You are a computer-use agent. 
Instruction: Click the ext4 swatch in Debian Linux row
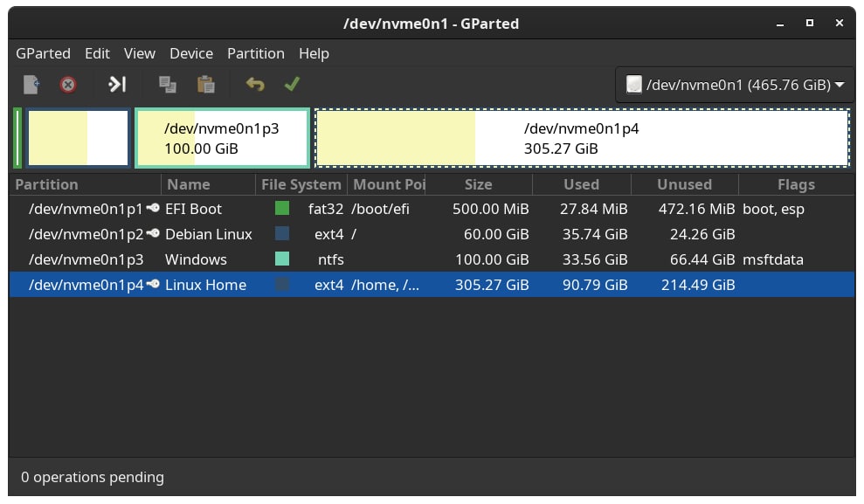click(x=282, y=233)
